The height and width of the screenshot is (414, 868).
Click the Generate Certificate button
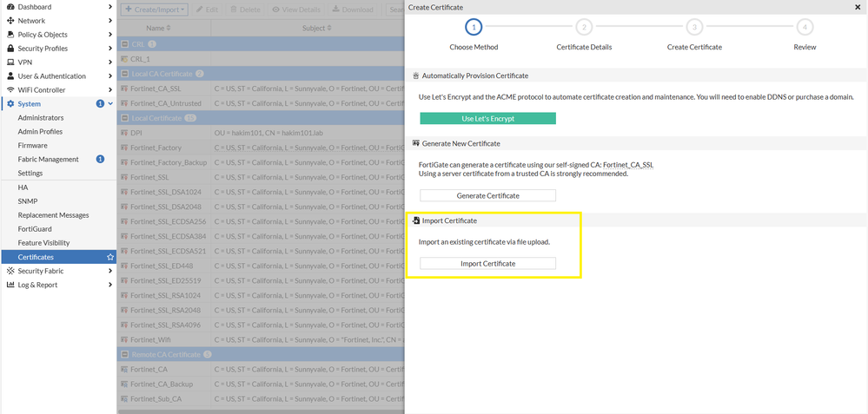[487, 195]
